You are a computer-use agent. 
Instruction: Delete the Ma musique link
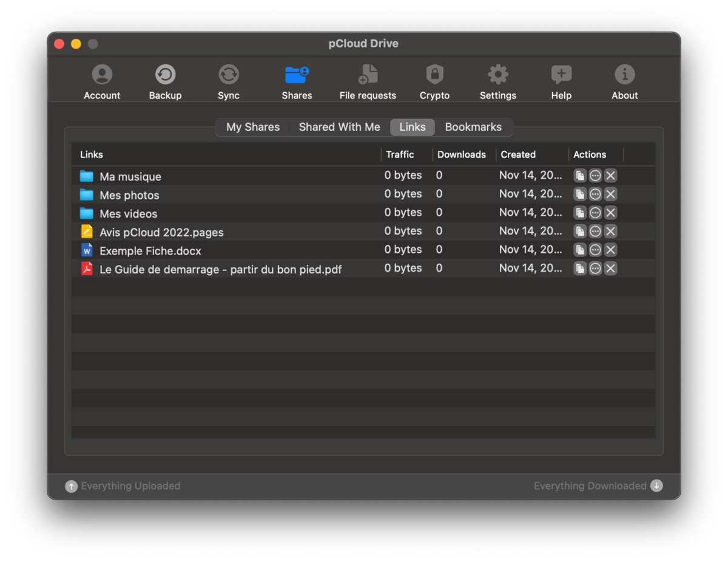[611, 176]
